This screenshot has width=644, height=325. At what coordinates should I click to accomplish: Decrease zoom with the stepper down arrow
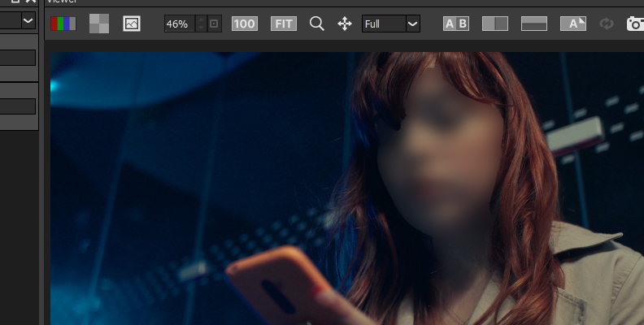pos(201,28)
